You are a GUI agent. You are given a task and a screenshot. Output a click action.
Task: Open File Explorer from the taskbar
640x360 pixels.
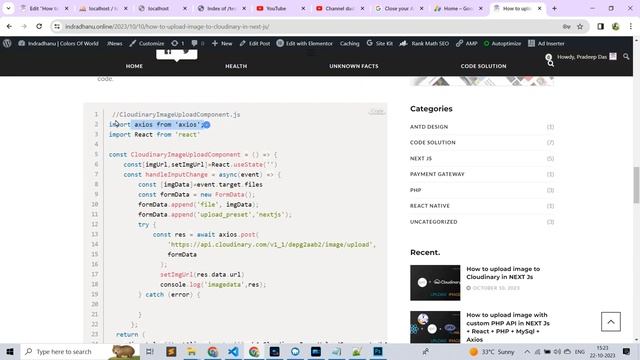191,351
